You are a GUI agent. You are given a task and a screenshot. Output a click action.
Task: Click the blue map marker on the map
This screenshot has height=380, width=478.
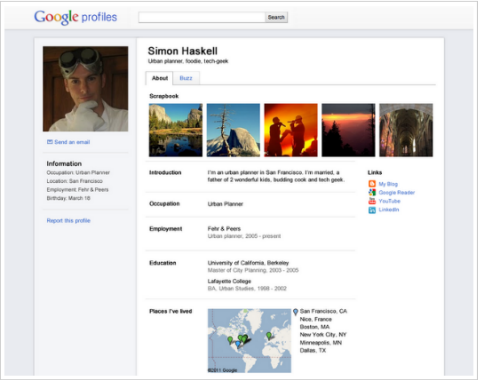tap(237, 344)
